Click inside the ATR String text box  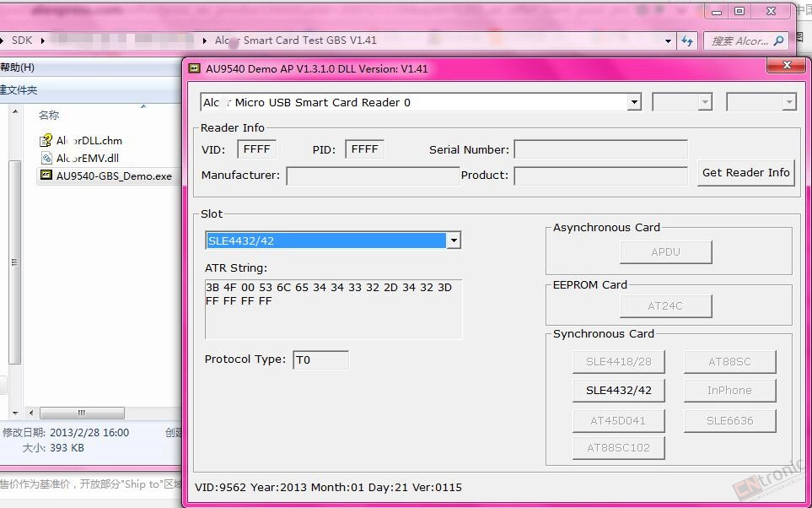[334, 310]
